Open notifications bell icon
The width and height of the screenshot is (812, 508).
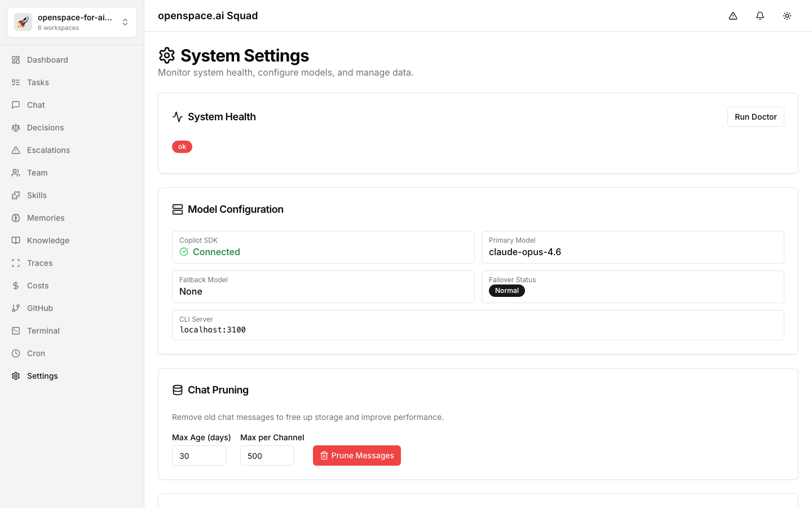760,16
